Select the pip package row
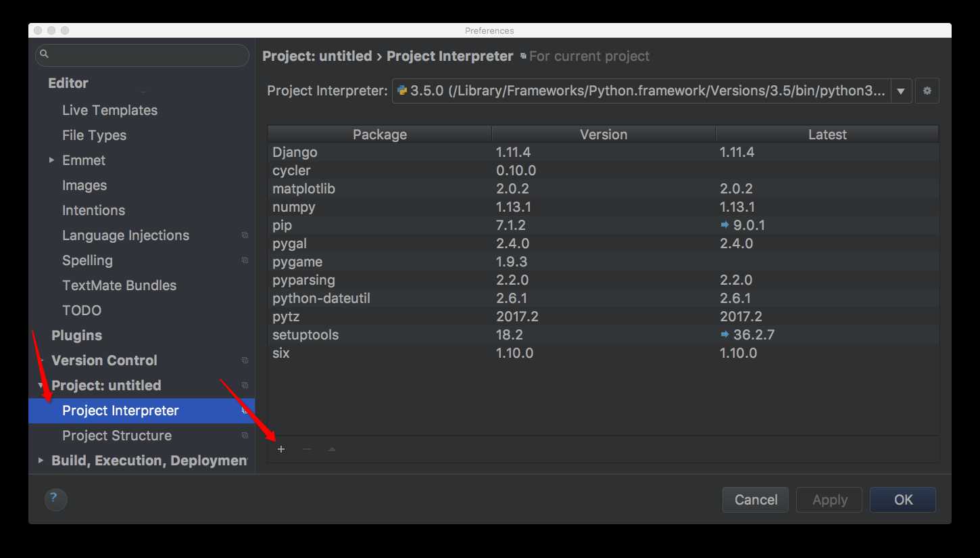This screenshot has height=558, width=980. [603, 225]
